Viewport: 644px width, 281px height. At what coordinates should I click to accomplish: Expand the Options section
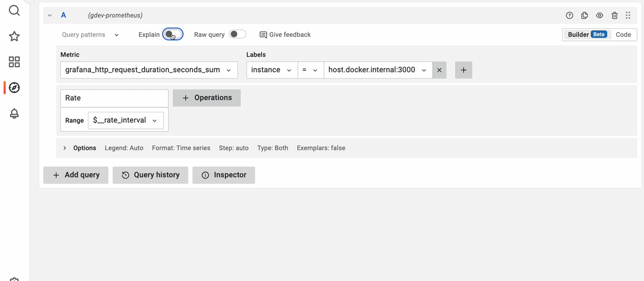point(65,148)
